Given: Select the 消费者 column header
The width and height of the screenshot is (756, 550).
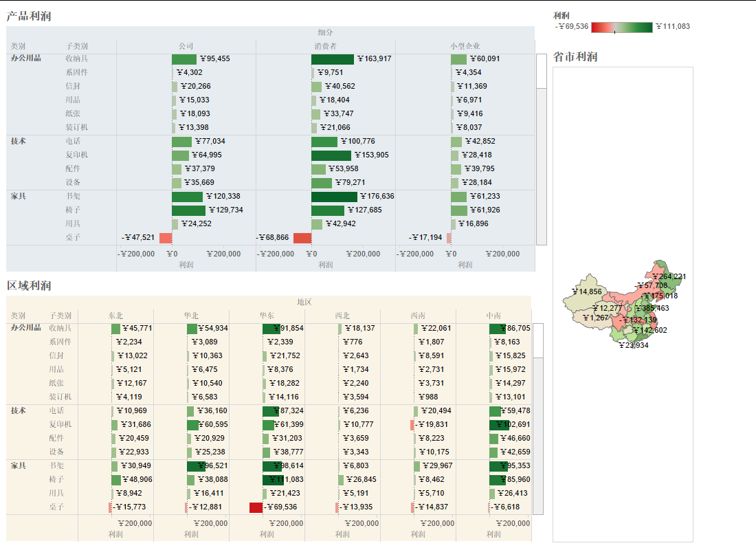Looking at the screenshot, I should pyautogui.click(x=325, y=46).
